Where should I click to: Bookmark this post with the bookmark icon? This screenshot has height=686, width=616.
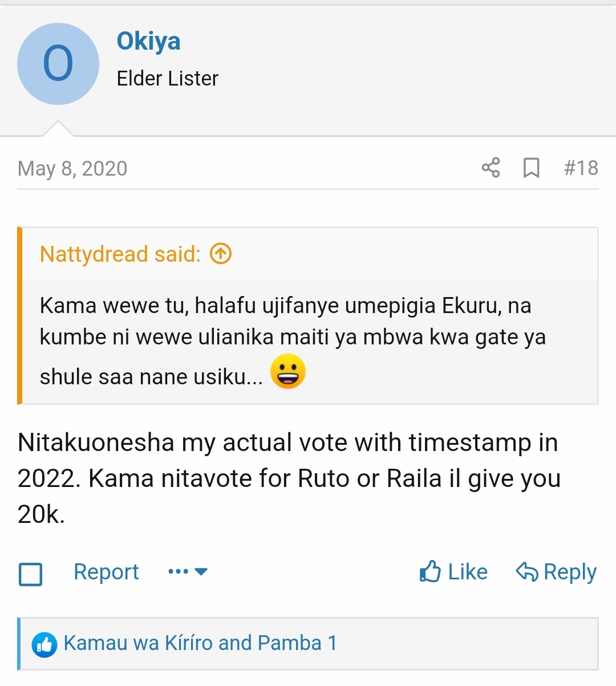(531, 168)
